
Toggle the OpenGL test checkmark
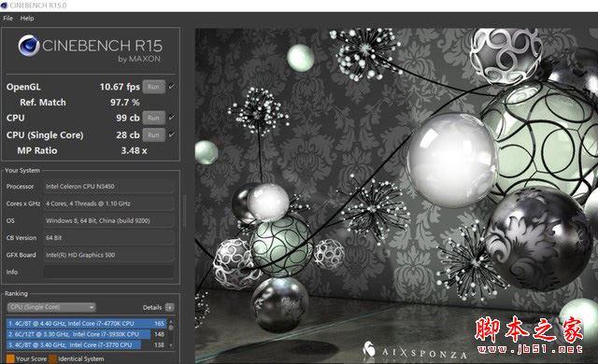[172, 87]
